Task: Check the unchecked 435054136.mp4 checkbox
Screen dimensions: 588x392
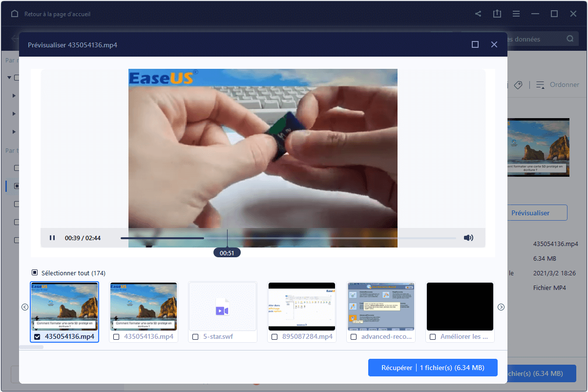Action: [x=116, y=337]
